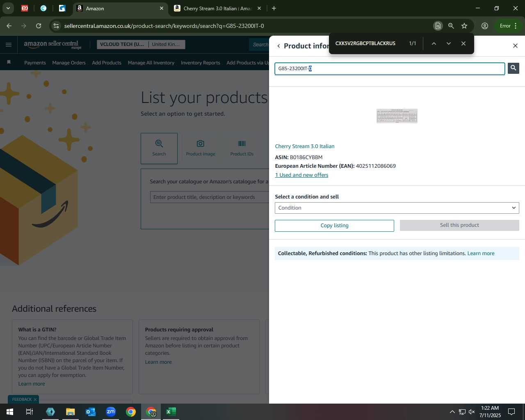Show hidden system tray icons
The width and height of the screenshot is (525, 420).
452,412
